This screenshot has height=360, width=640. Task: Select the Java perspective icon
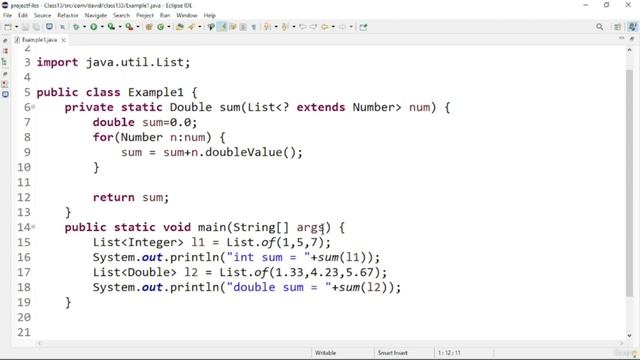(x=633, y=27)
